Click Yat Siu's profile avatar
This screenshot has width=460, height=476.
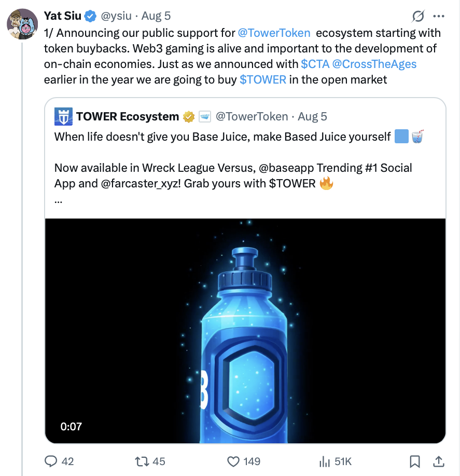[22, 24]
